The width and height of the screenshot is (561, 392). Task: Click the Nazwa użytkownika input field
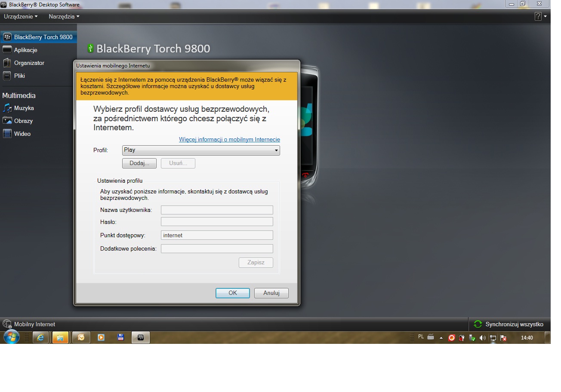[217, 210]
